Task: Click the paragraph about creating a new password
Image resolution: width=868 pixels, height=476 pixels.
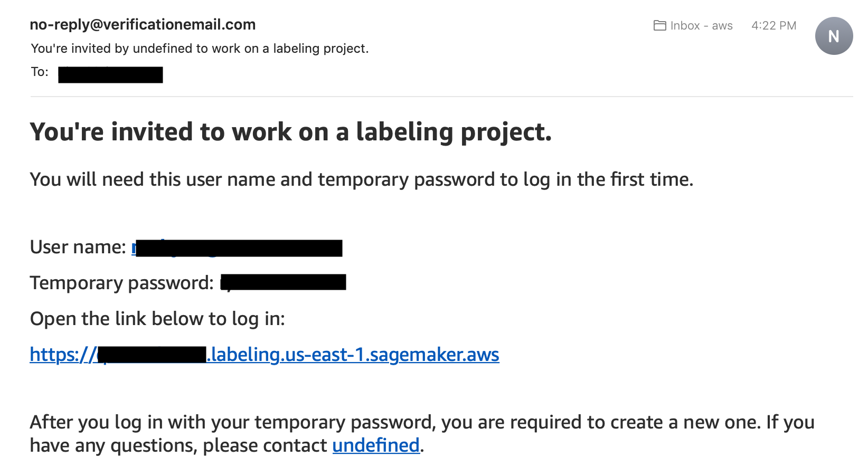Action: (422, 434)
